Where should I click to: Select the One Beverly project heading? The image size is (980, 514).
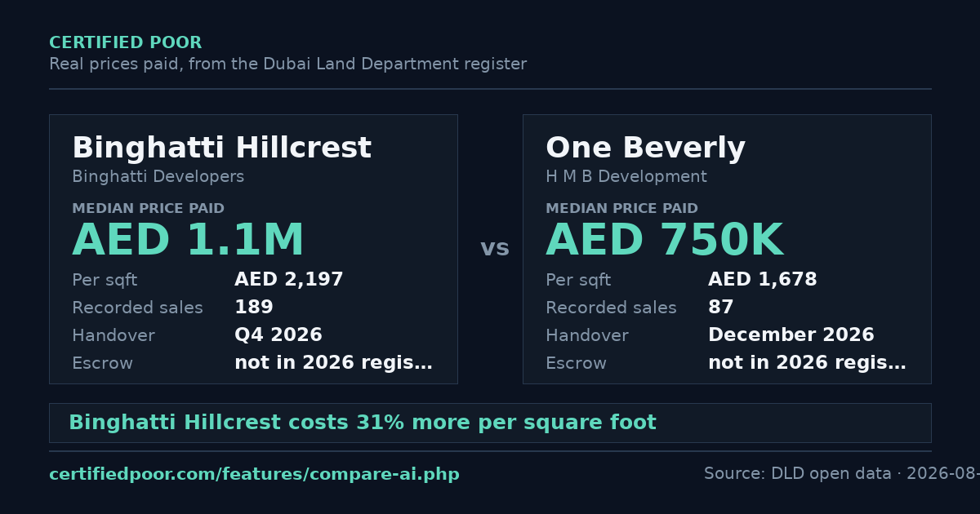[x=645, y=148]
